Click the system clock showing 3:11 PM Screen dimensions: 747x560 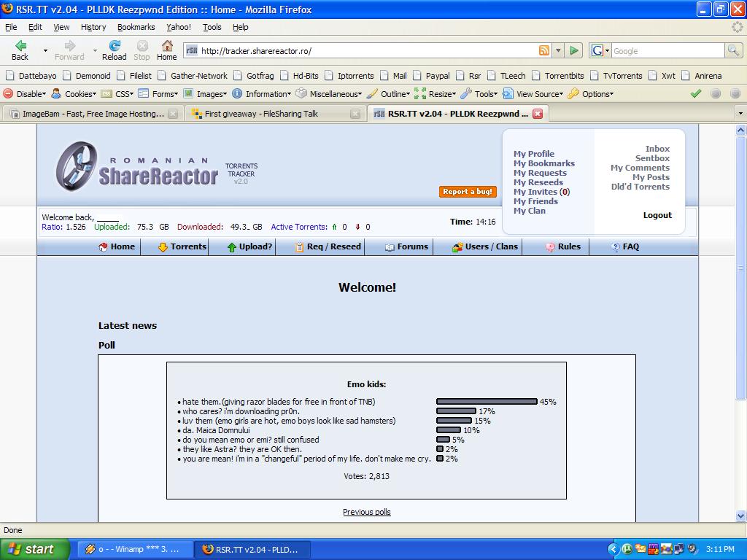(x=720, y=549)
